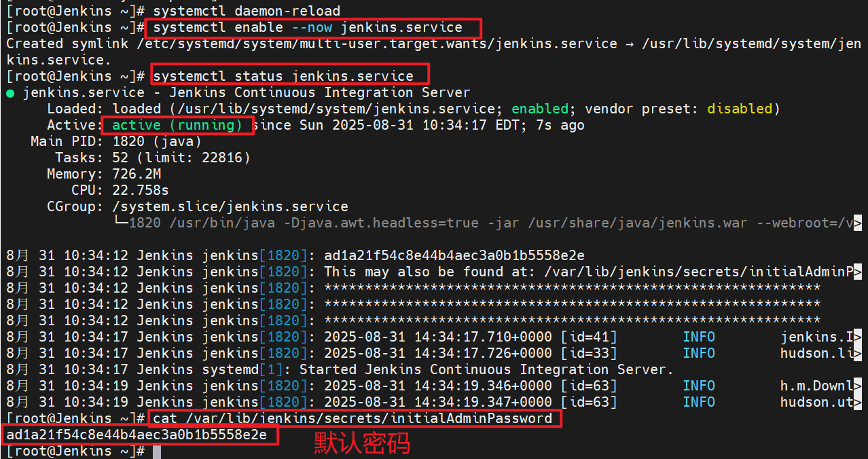Click 'hudson.ut' logger name
Image resolution: width=868 pixels, height=459 pixels.
click(x=817, y=402)
